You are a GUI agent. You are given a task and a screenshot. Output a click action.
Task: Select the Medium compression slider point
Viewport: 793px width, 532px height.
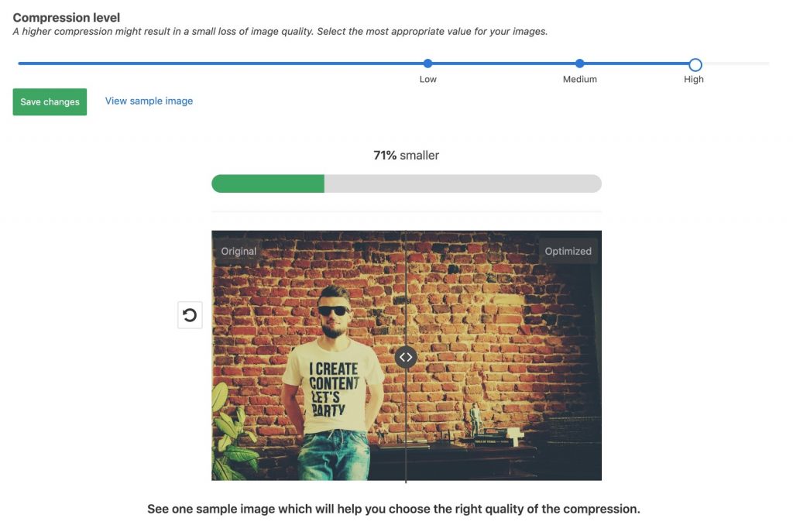coord(580,63)
